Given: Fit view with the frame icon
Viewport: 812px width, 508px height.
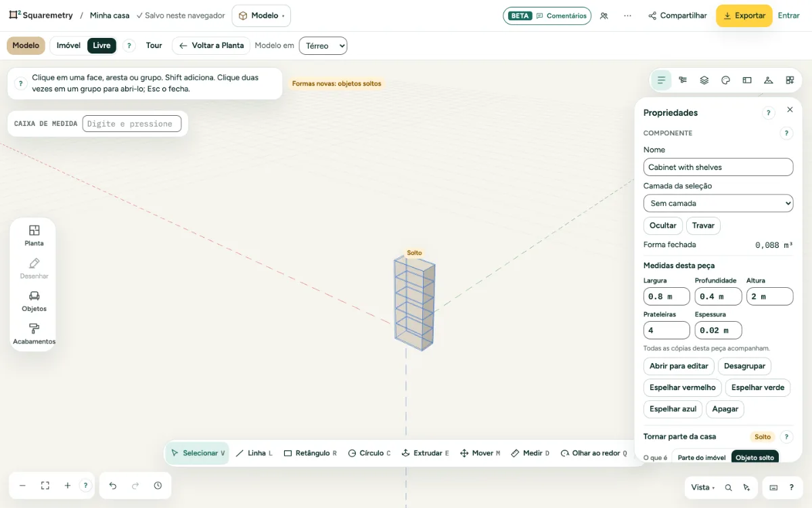Looking at the screenshot, I should tap(45, 486).
